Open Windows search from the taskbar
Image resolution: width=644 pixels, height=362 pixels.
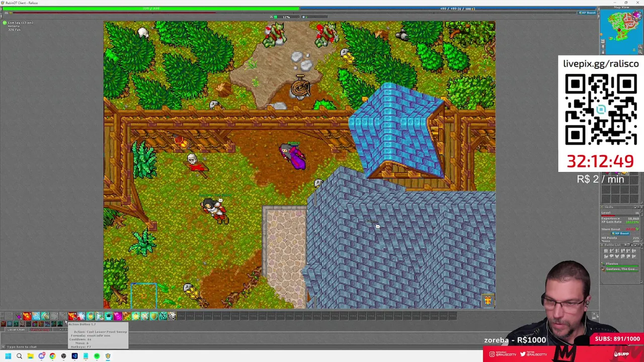19,356
